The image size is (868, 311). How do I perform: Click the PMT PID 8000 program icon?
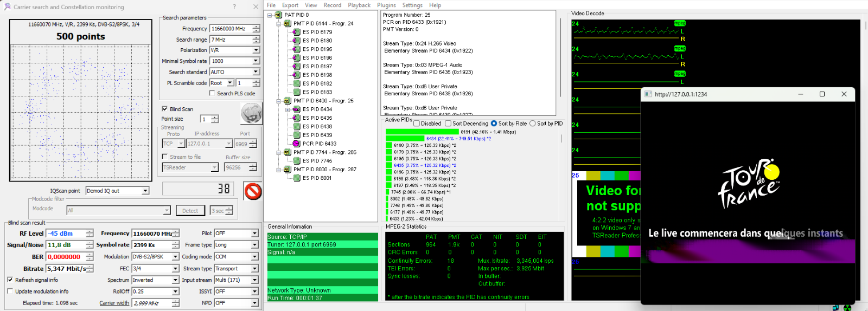(288, 170)
